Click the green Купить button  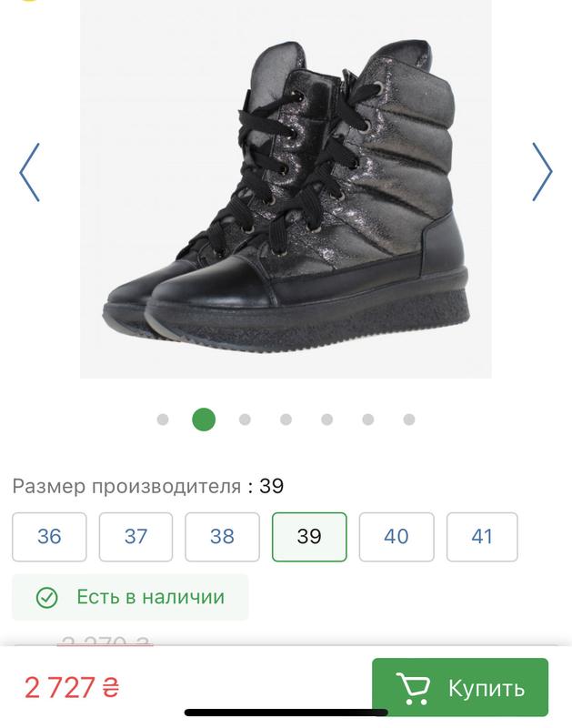pyautogui.click(x=460, y=687)
